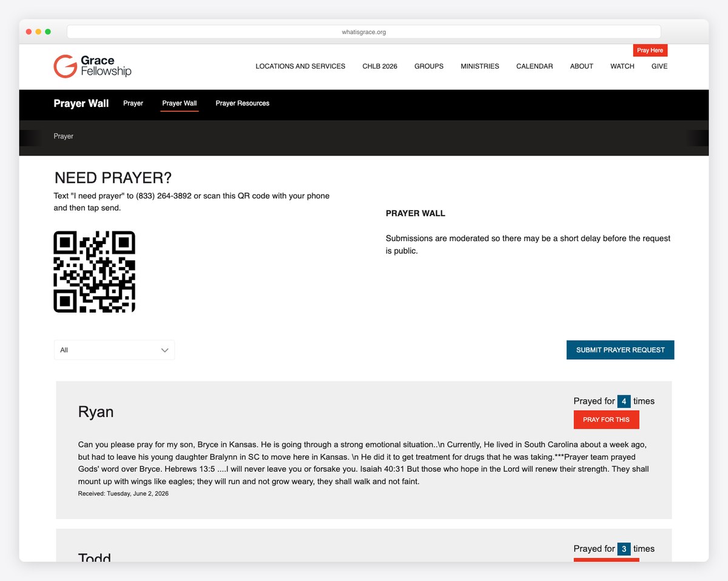This screenshot has width=728, height=581.
Task: Click the Prayer breadcrumb link
Action: tap(63, 137)
